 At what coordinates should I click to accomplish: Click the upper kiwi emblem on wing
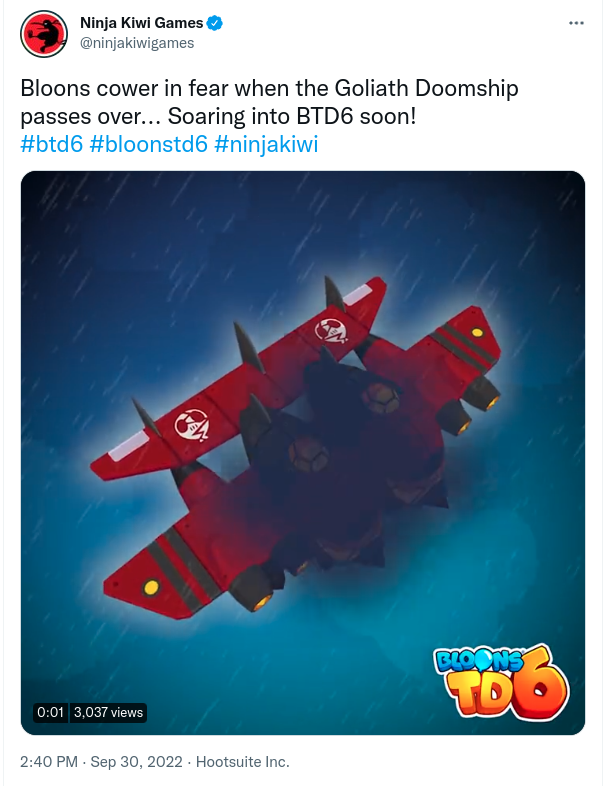331,330
